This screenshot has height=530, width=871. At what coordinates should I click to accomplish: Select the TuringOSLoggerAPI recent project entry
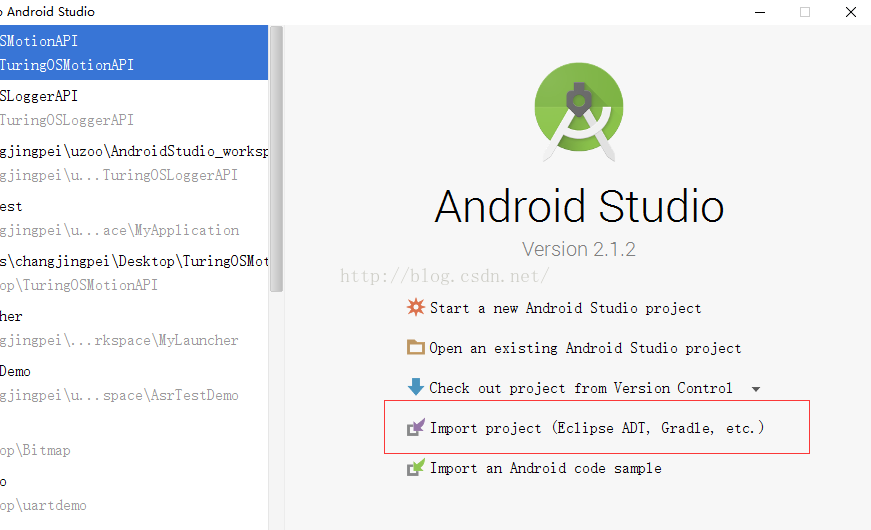[134, 108]
